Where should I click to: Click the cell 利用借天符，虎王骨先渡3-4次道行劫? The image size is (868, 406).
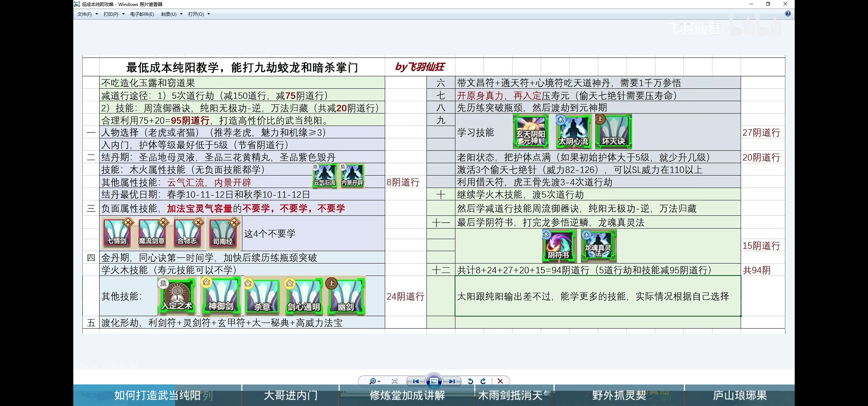click(x=598, y=182)
